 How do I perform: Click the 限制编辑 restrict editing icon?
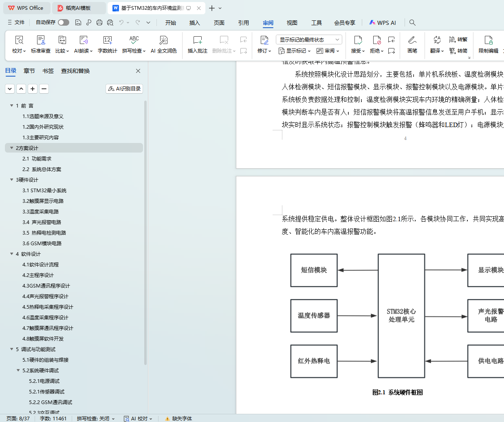488,40
